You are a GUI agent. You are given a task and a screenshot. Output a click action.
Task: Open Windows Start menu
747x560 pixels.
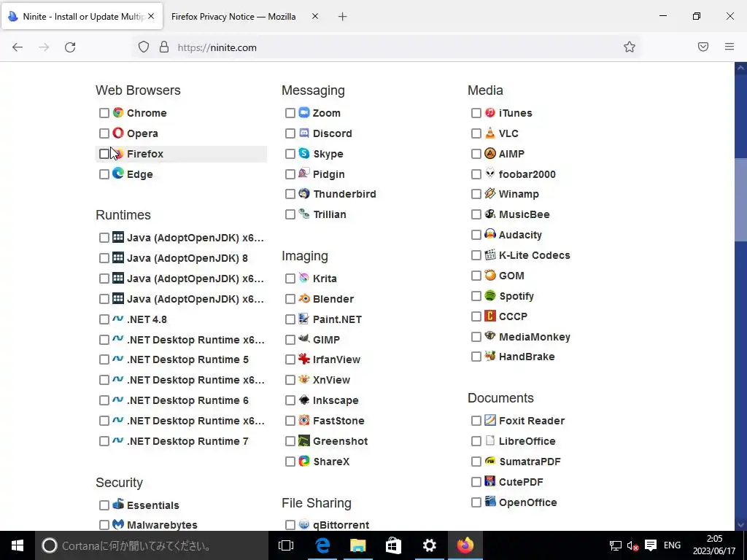tap(18, 545)
